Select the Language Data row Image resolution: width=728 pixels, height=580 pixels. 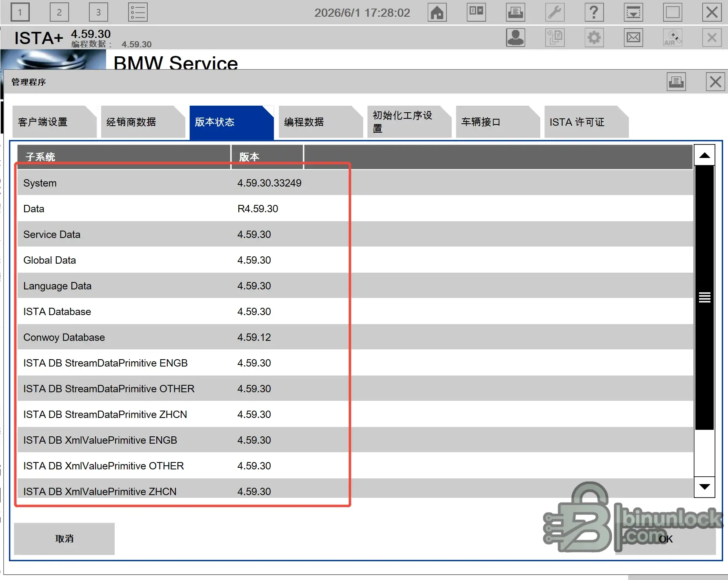click(355, 286)
